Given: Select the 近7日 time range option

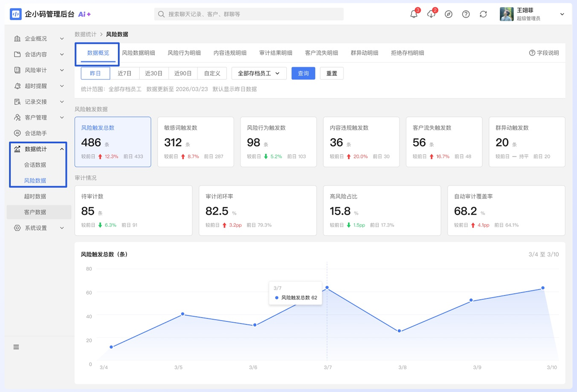Looking at the screenshot, I should pyautogui.click(x=125, y=73).
